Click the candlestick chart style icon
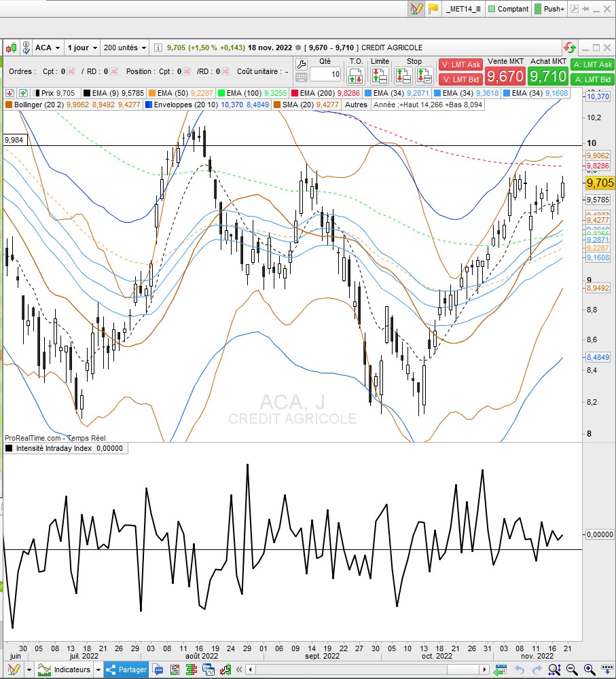Viewport: 616px width, 679px height. coord(11,48)
